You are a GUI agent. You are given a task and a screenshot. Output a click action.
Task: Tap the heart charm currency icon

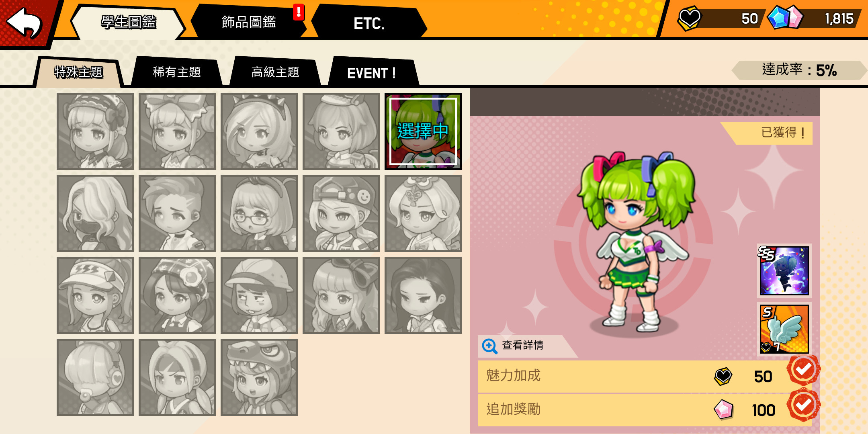(x=689, y=18)
